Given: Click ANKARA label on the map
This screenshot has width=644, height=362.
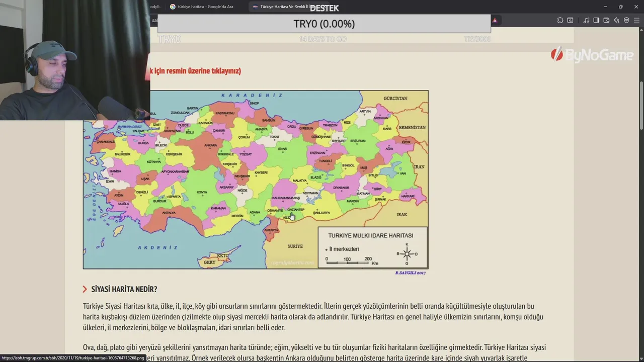Looking at the screenshot, I should pos(210,146).
